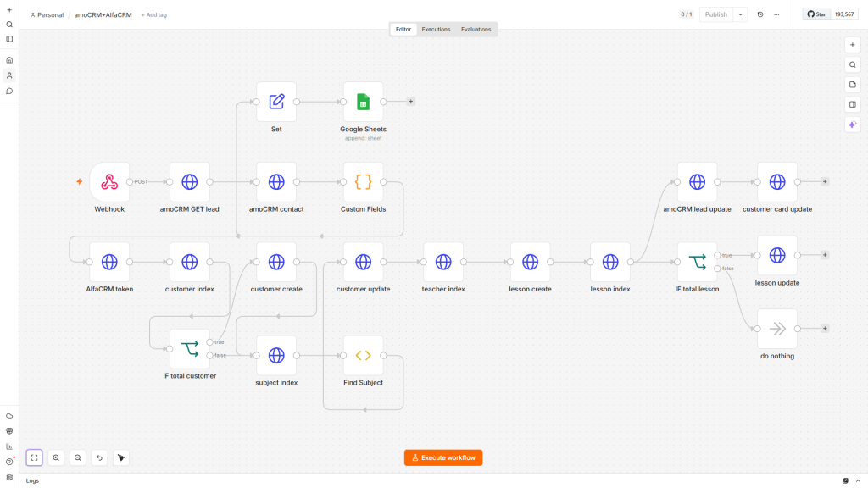The image size is (868, 488).
Task: Select the Webhook trigger node icon
Action: [x=109, y=182]
